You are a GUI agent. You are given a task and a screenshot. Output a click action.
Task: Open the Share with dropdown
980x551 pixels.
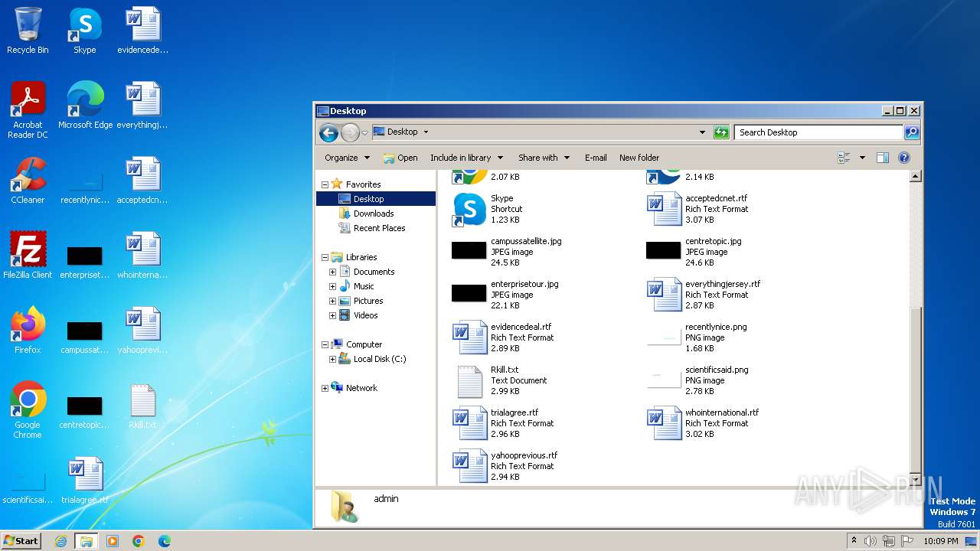coord(544,158)
